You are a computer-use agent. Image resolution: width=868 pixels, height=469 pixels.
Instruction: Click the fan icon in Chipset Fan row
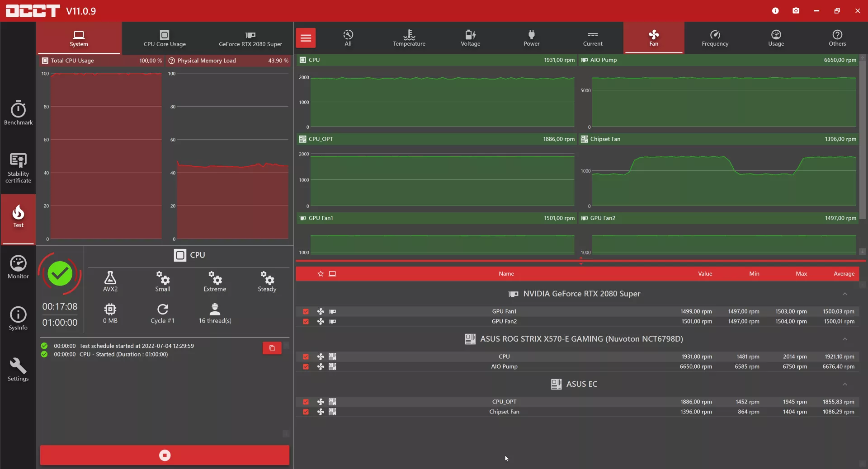(321, 412)
